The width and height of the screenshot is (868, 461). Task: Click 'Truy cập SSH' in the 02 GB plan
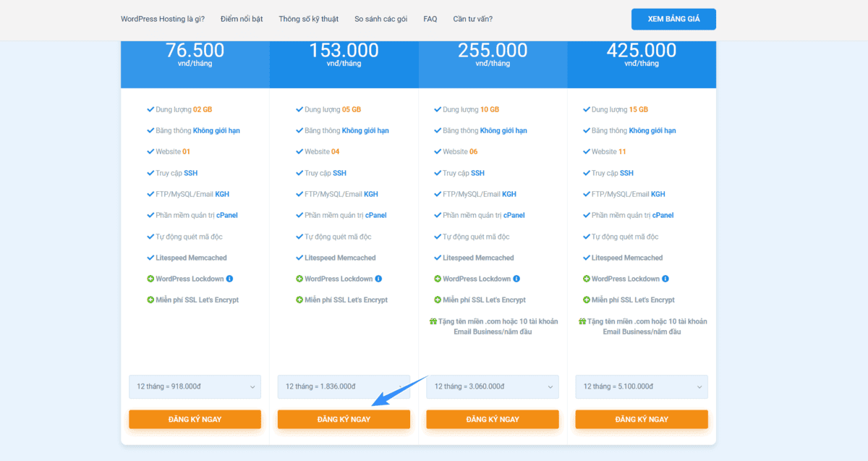(x=176, y=173)
